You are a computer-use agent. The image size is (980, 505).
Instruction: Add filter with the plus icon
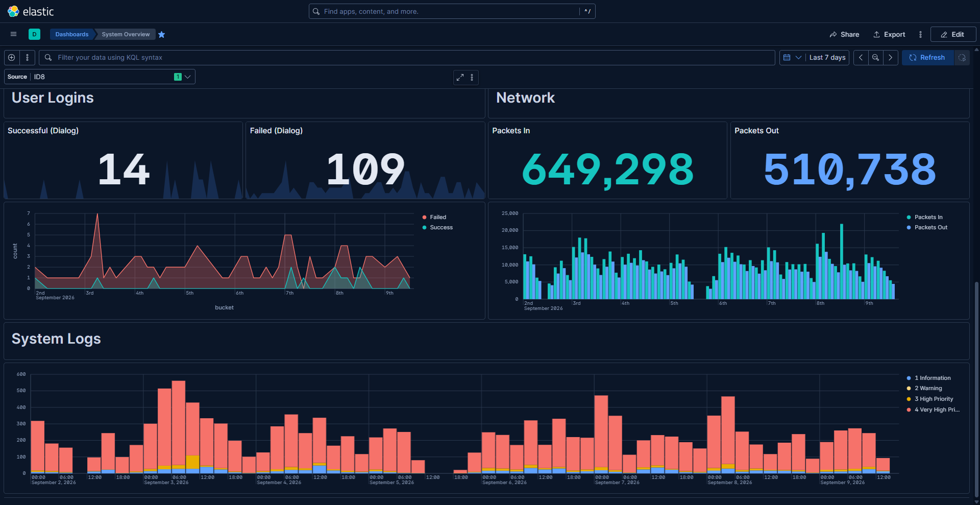click(12, 57)
